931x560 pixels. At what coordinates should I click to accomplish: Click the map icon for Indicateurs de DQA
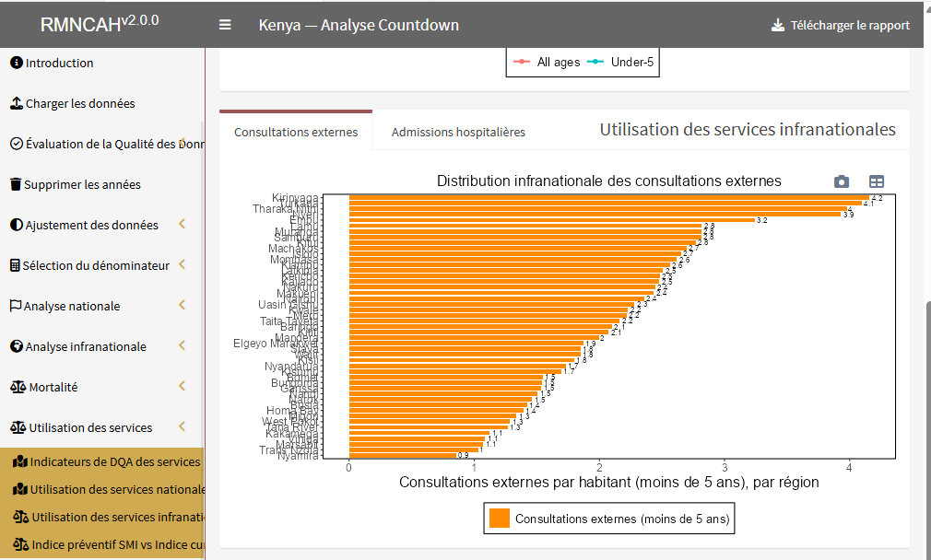[x=20, y=461]
